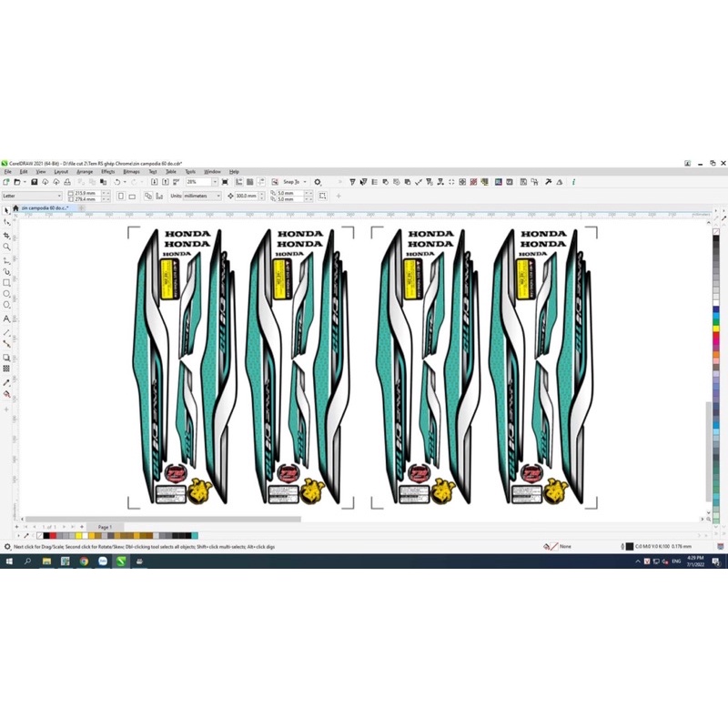Pick the red swatch in bottom document palette
Screen dimensions: 728x728
tap(53, 536)
